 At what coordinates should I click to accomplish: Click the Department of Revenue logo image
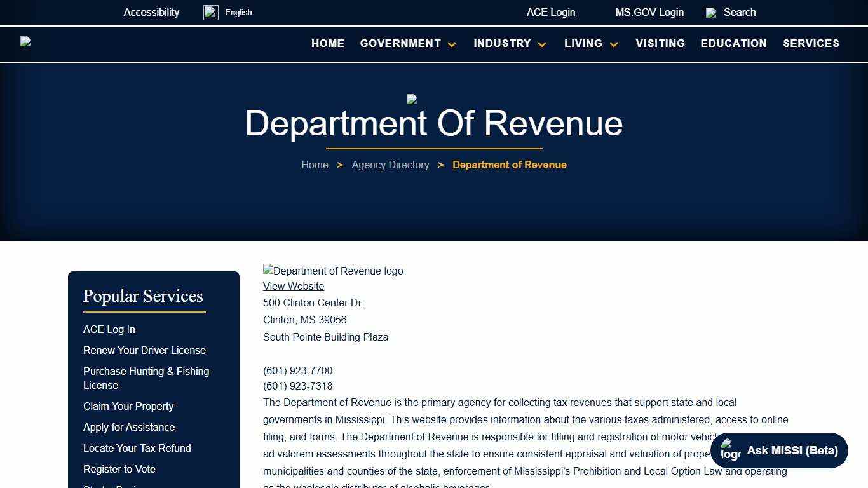(x=333, y=271)
